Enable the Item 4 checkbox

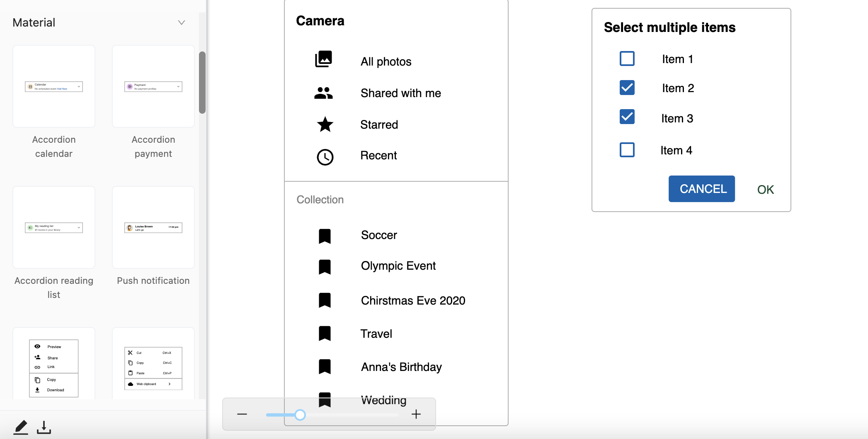627,150
